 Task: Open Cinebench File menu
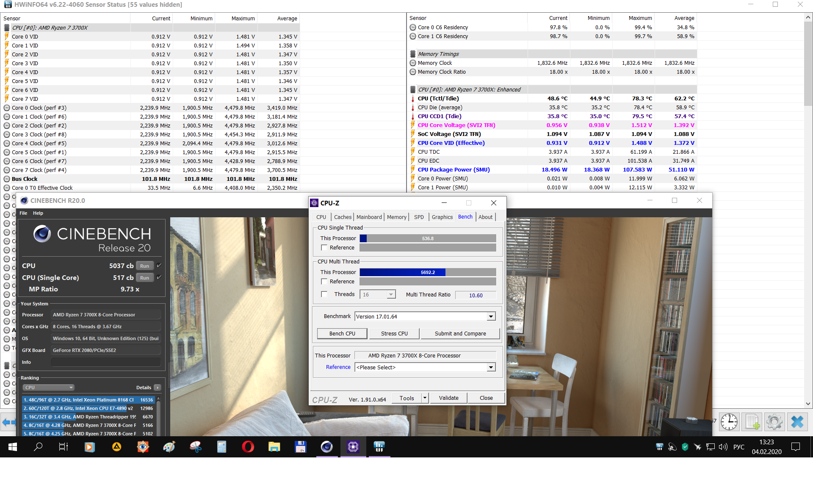23,213
